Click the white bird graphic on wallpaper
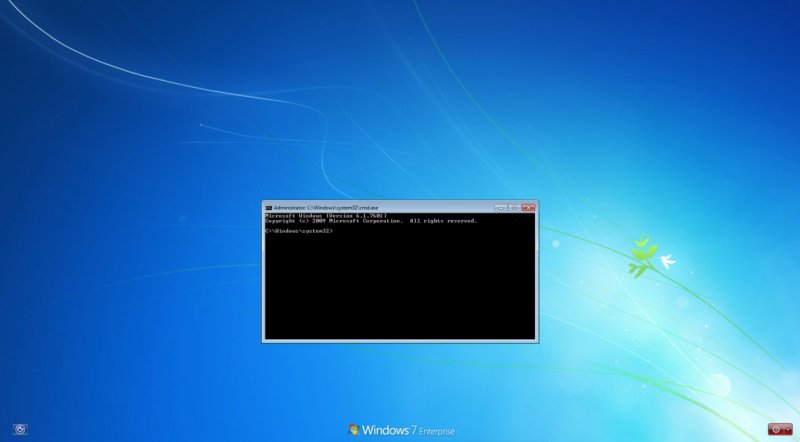Image resolution: width=800 pixels, height=442 pixels. pos(667,261)
